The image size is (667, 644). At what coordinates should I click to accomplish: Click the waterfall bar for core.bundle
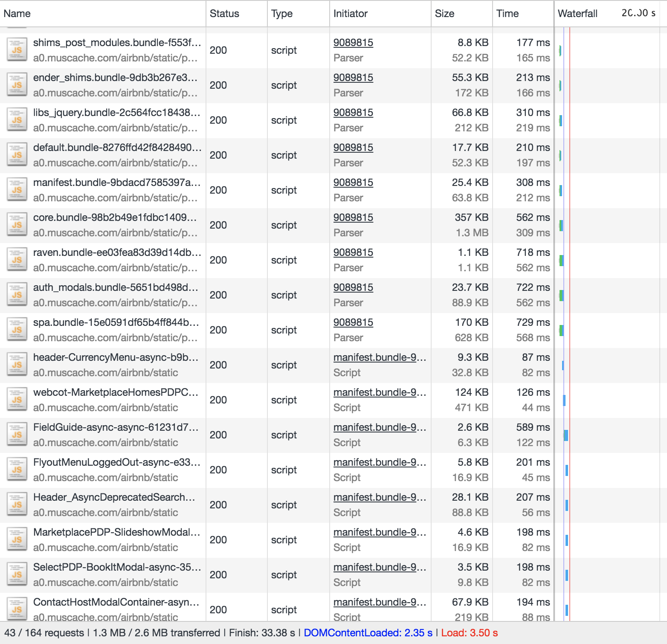561,225
